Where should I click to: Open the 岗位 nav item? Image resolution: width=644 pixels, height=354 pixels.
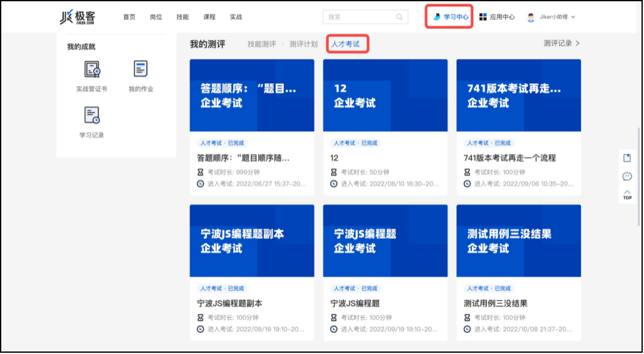point(156,17)
